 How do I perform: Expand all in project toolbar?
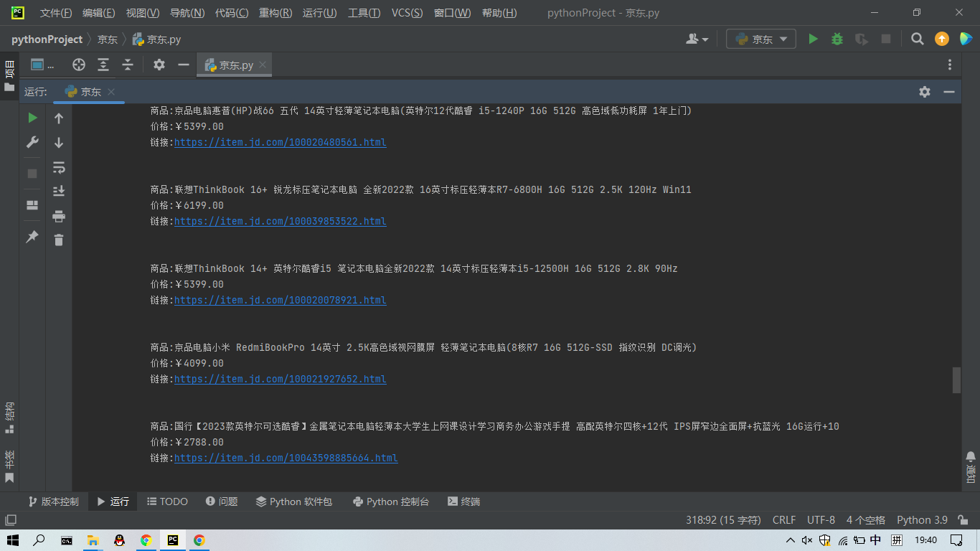103,65
